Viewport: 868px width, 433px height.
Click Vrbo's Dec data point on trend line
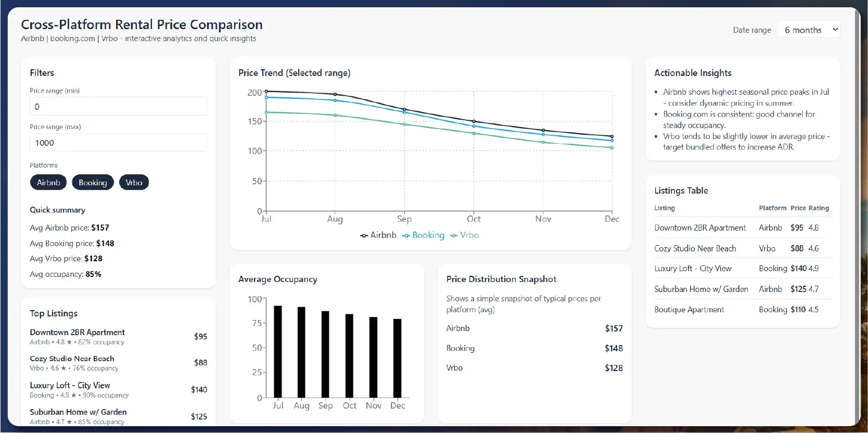click(612, 148)
